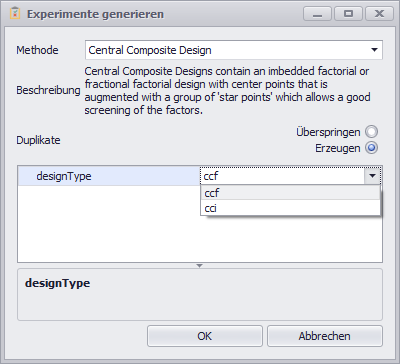The image size is (400, 364).
Task: Click the designType value field showing ccf
Action: pyautogui.click(x=283, y=176)
